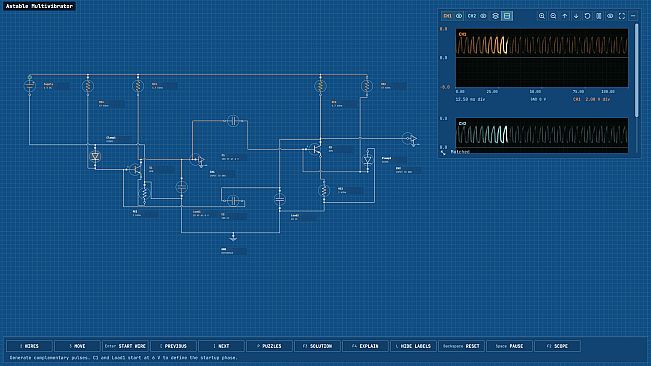Image resolution: width=651 pixels, height=366 pixels.
Task: Click the up arrow in scope toolbar
Action: point(565,16)
